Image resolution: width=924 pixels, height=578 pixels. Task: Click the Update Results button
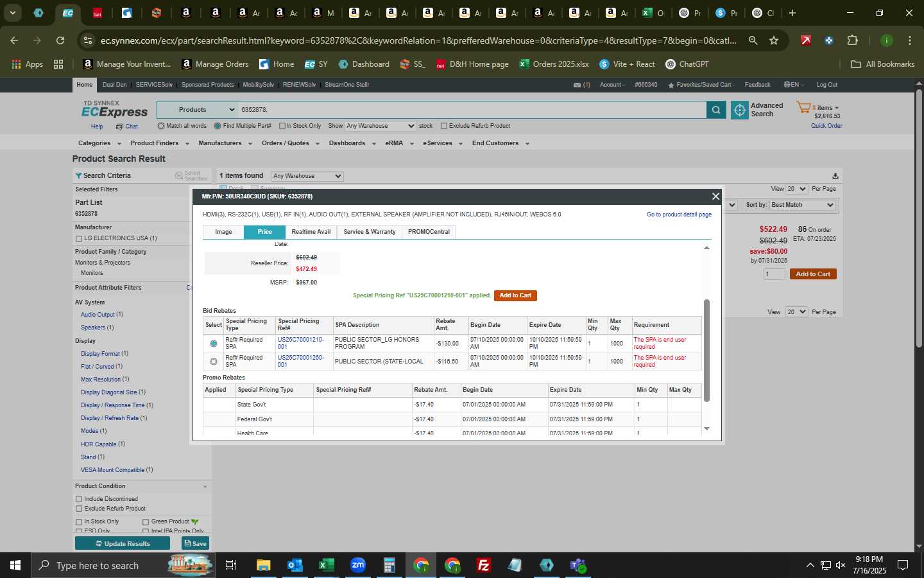pyautogui.click(x=123, y=543)
